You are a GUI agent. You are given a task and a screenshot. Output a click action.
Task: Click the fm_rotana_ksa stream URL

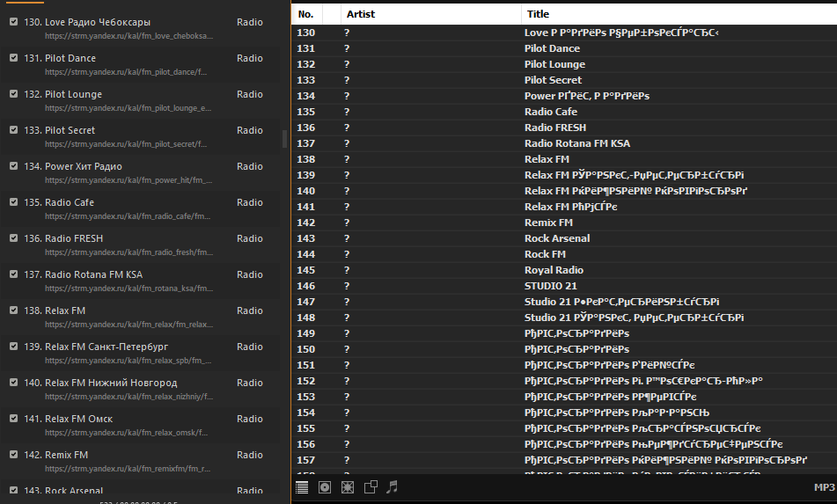(128, 288)
